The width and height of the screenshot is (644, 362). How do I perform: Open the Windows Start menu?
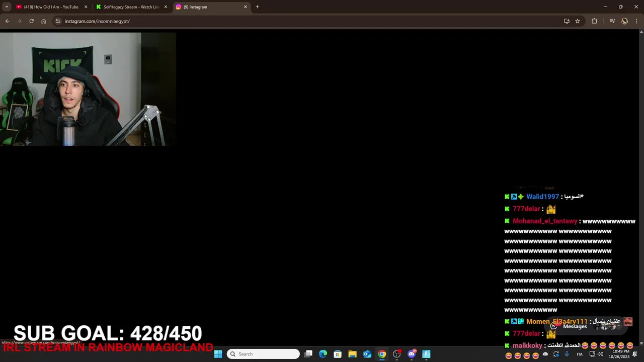pos(218,354)
